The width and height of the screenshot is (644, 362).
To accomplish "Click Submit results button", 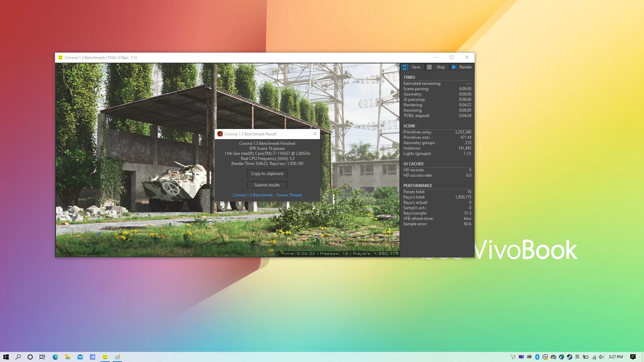I will 267,185.
